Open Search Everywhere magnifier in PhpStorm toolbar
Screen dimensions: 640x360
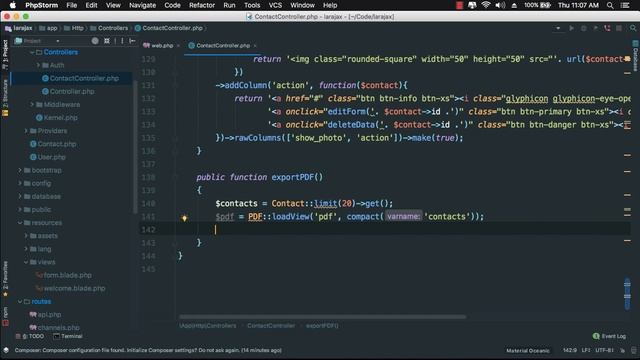click(x=633, y=28)
